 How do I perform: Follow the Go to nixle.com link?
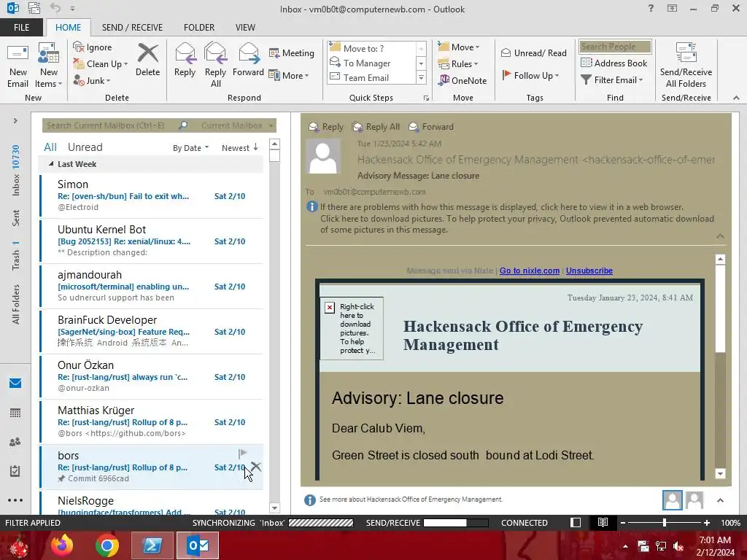click(x=530, y=271)
